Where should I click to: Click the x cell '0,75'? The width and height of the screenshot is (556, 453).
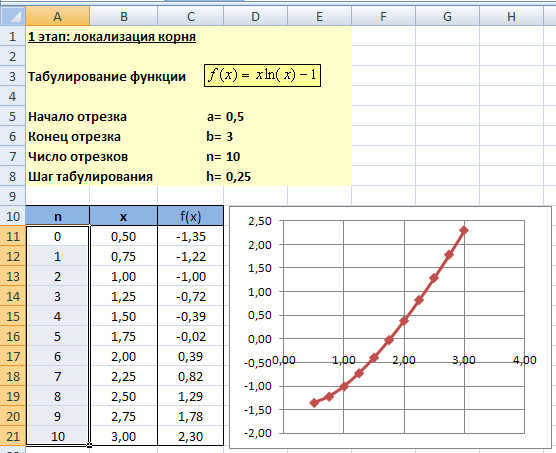(x=123, y=256)
